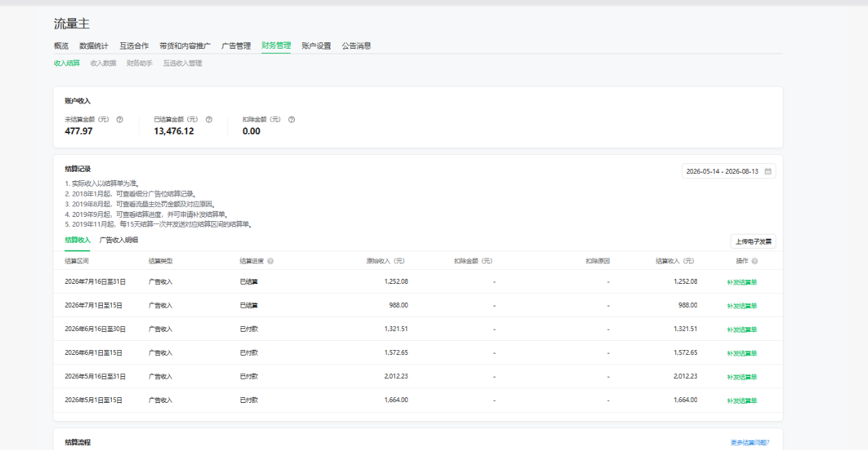Click 已结算 status in 7月16日至31日 row
This screenshot has height=450, width=868.
249,282
